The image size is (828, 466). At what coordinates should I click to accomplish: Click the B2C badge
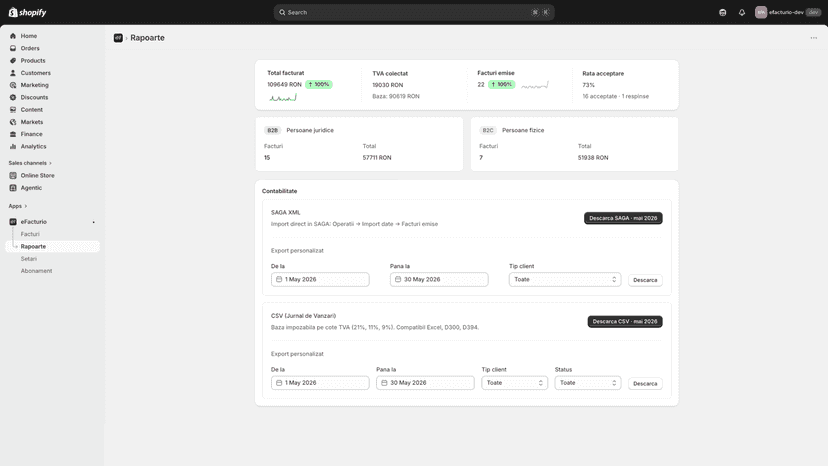point(488,131)
